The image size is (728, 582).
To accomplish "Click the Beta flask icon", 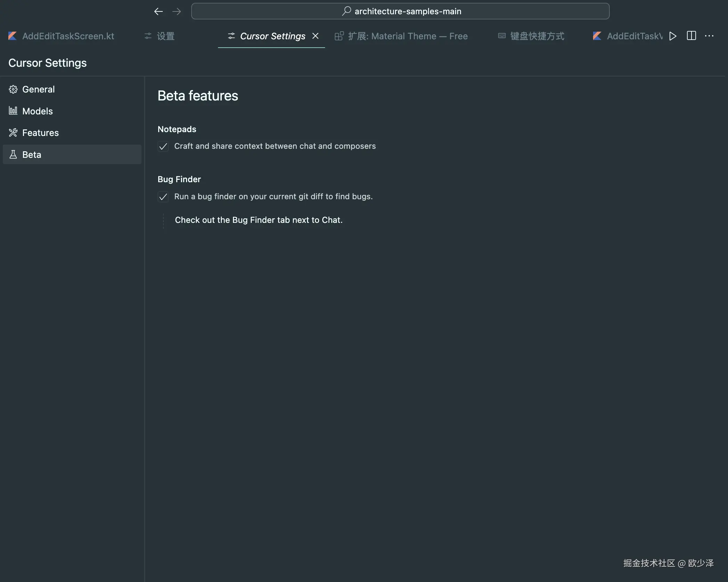I will tap(13, 154).
